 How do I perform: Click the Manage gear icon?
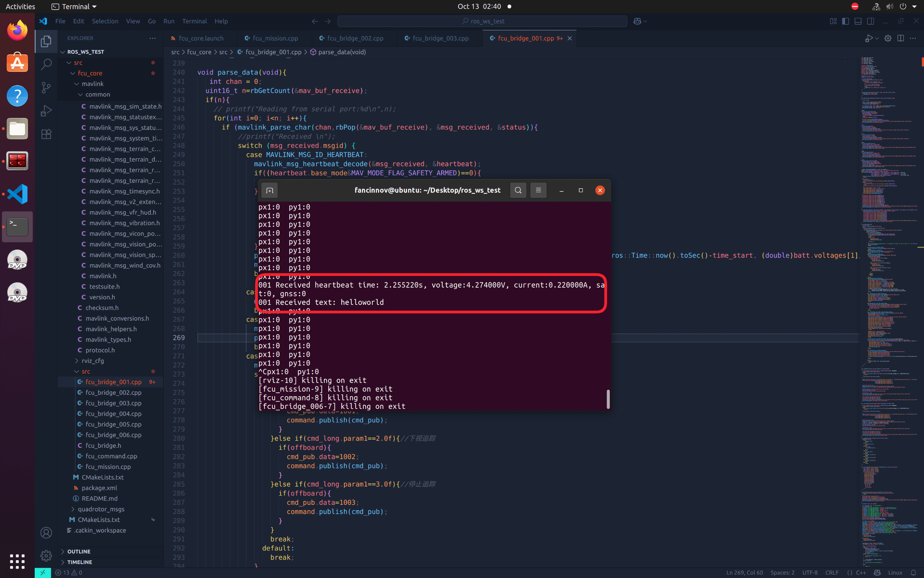tap(46, 555)
